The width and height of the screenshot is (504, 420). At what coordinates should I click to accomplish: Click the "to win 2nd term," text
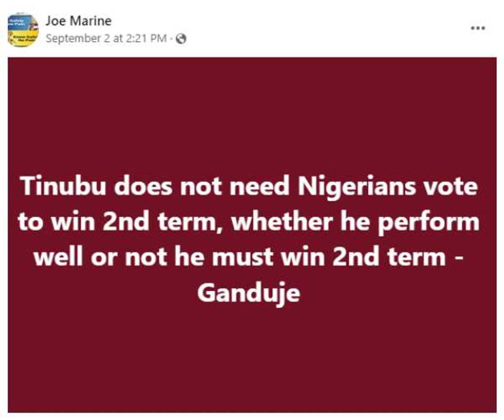click(x=121, y=222)
